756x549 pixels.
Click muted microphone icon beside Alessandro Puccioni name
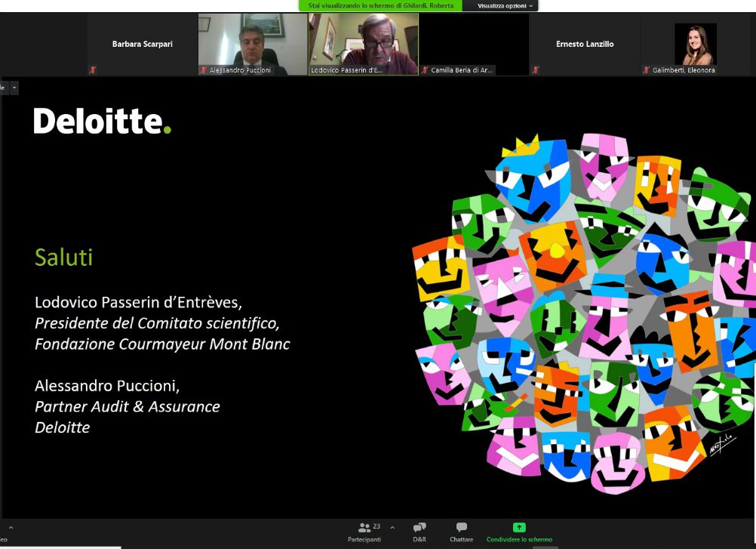click(x=204, y=70)
